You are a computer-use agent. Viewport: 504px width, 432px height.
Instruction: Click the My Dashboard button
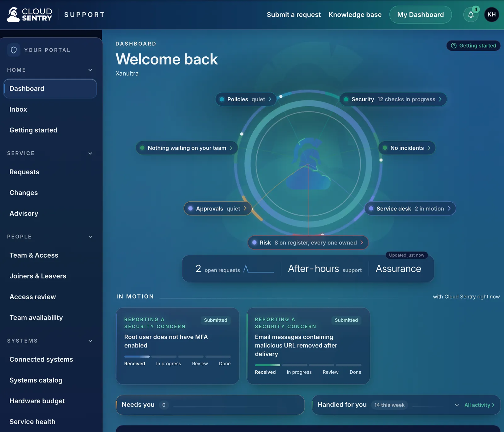point(421,14)
